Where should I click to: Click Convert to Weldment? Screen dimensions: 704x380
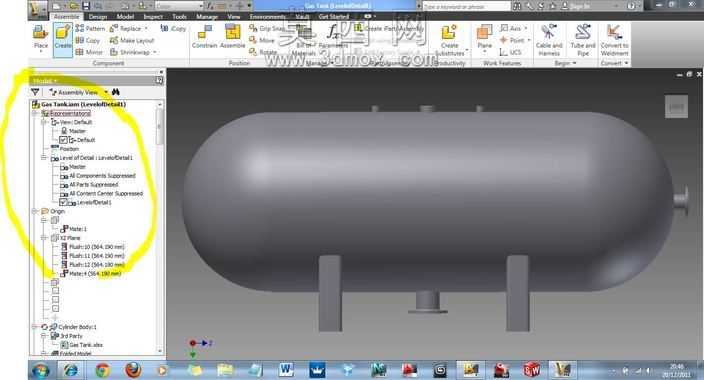(x=614, y=40)
